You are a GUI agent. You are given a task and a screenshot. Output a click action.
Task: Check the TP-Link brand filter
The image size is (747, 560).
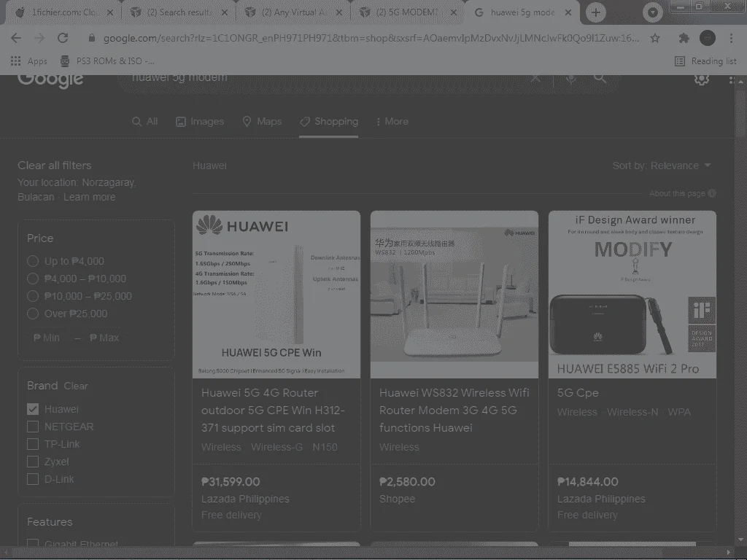click(33, 444)
